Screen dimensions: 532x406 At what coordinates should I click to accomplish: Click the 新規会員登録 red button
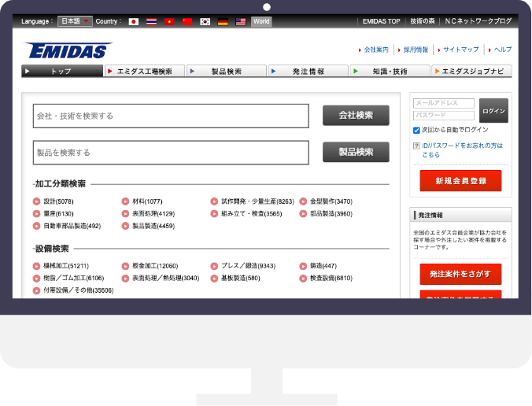coord(460,181)
